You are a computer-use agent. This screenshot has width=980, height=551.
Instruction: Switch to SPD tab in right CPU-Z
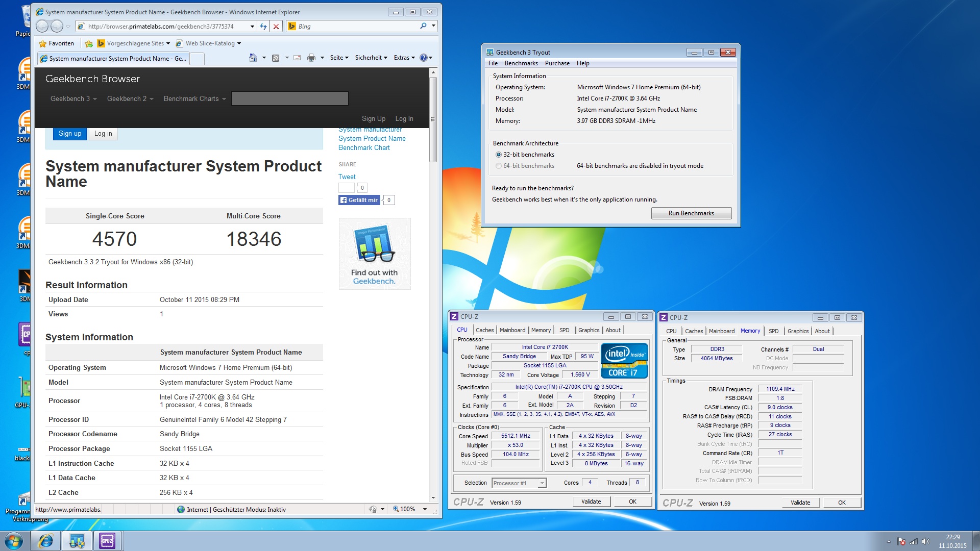click(x=774, y=331)
